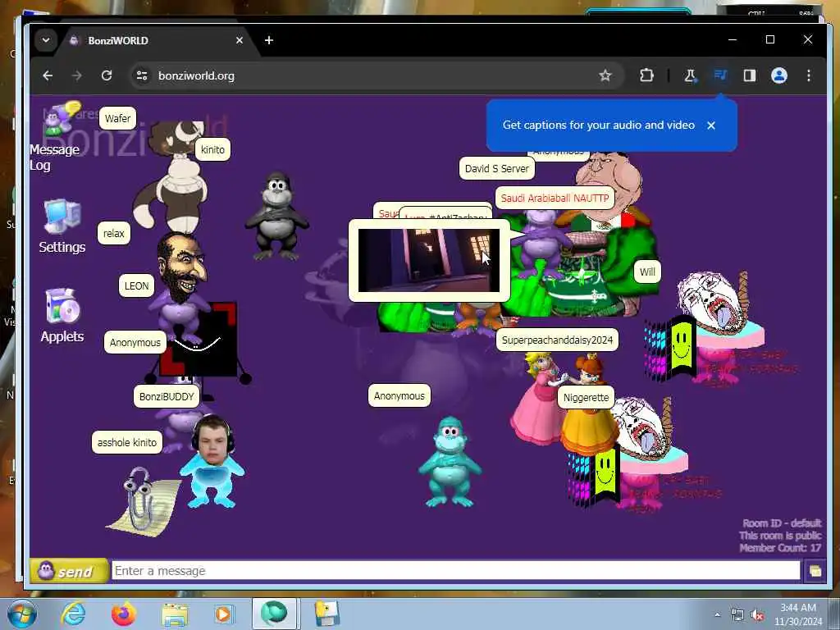Open a new browser tab
The height and width of the screenshot is (630, 840).
click(269, 40)
